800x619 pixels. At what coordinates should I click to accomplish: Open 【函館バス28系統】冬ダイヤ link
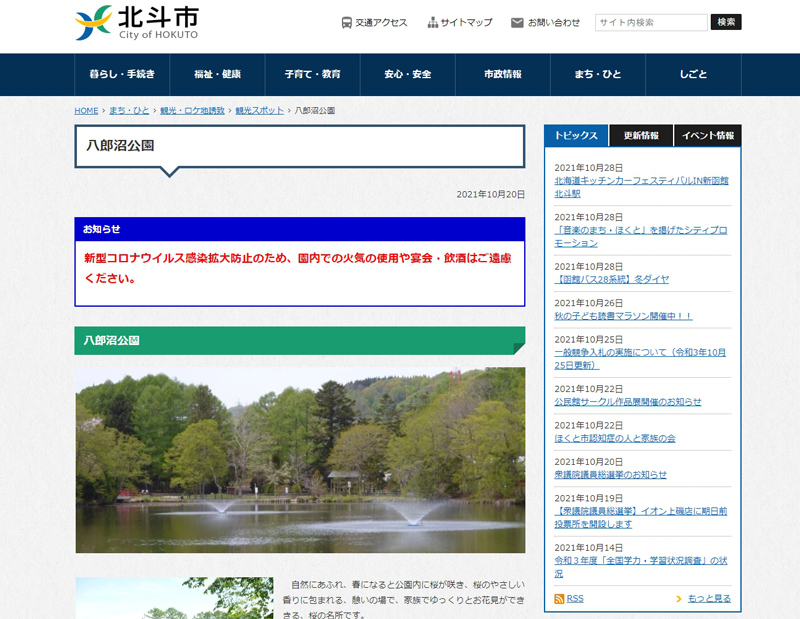[x=612, y=280]
